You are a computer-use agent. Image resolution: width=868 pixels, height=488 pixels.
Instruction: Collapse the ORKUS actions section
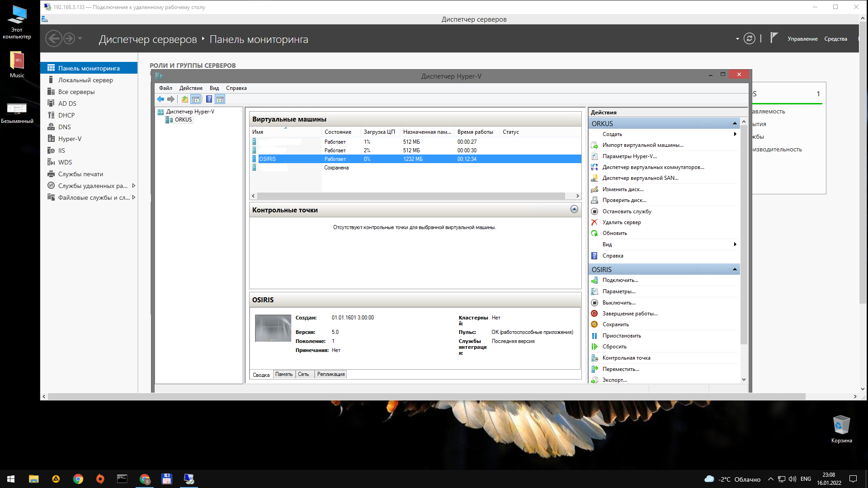pos(735,123)
